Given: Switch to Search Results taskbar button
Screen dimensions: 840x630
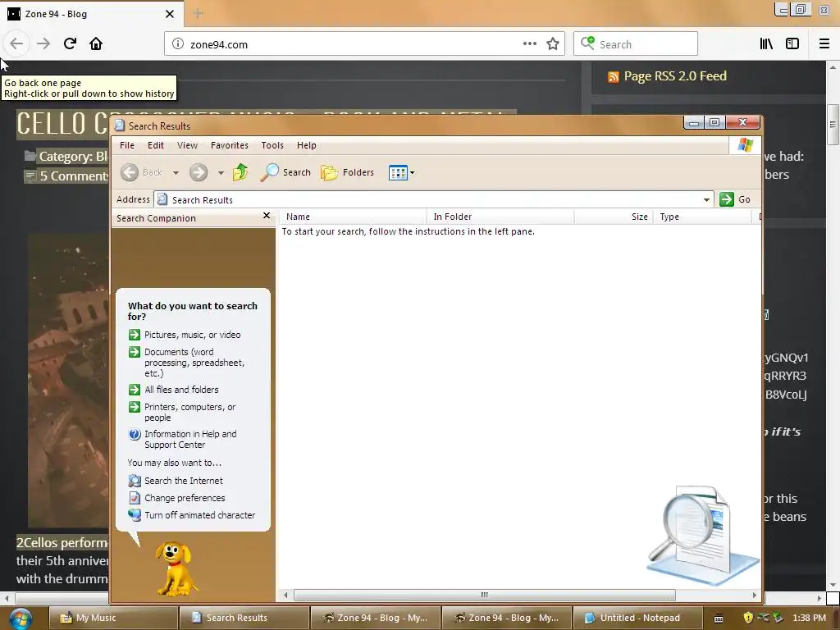Looking at the screenshot, I should 244,618.
